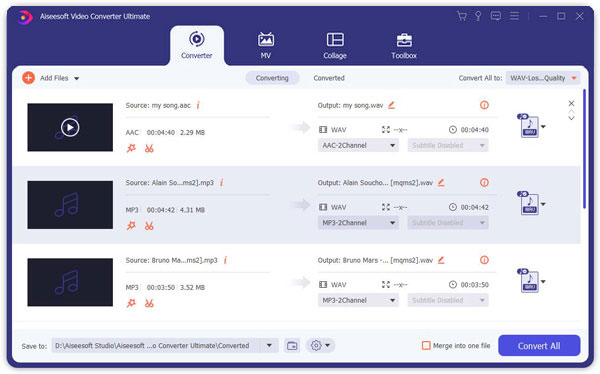Viewport: 600px width, 374px height.
Task: Switch to the Toolbox tab
Action: (404, 46)
